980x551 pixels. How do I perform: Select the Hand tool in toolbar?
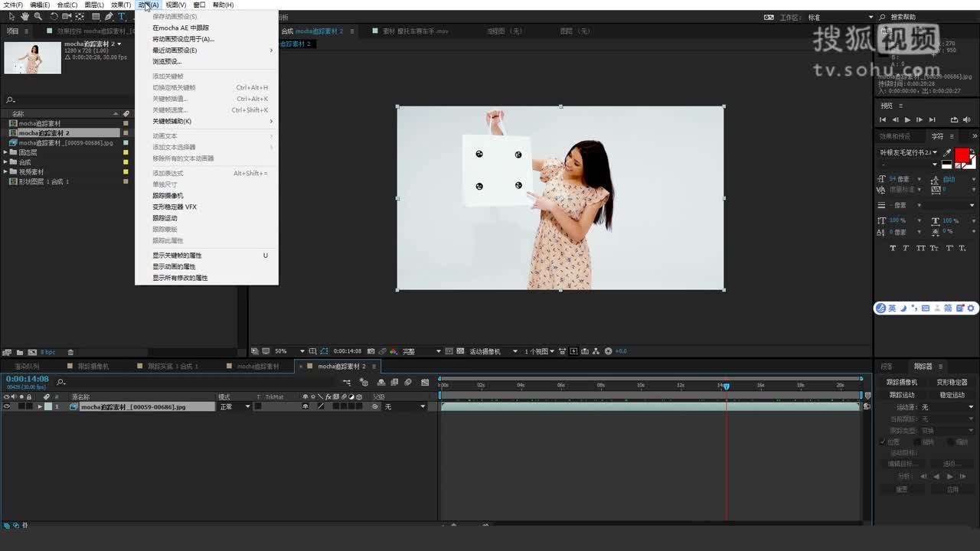pyautogui.click(x=25, y=16)
